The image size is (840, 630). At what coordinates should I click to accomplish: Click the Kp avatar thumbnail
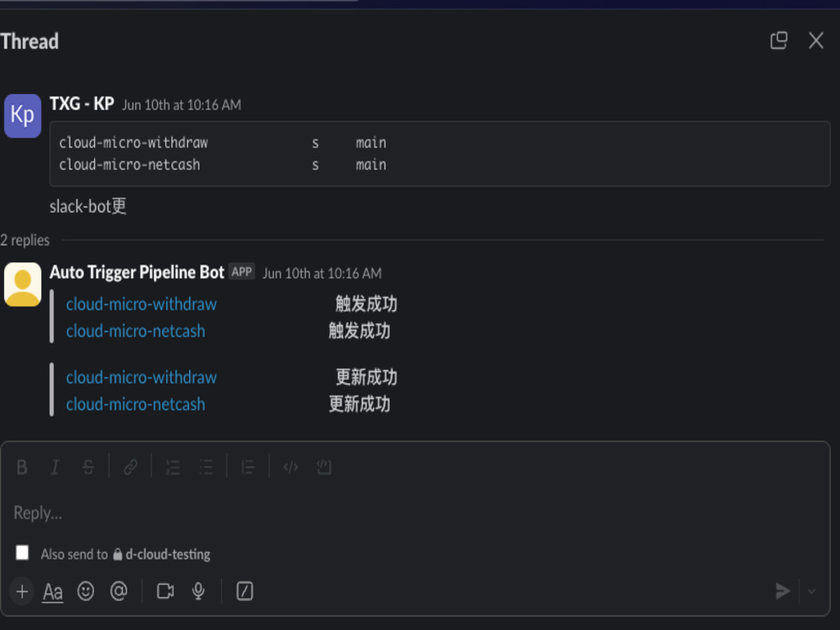[23, 116]
